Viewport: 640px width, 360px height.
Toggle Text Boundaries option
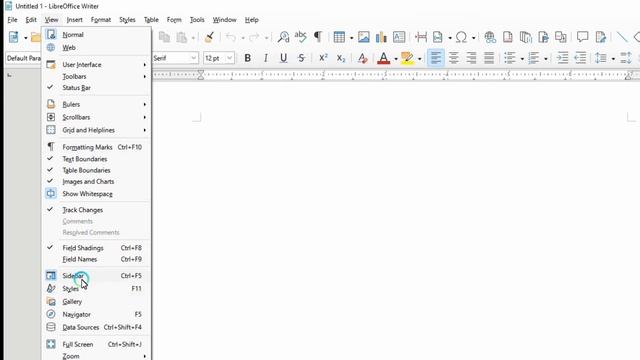tap(96, 159)
